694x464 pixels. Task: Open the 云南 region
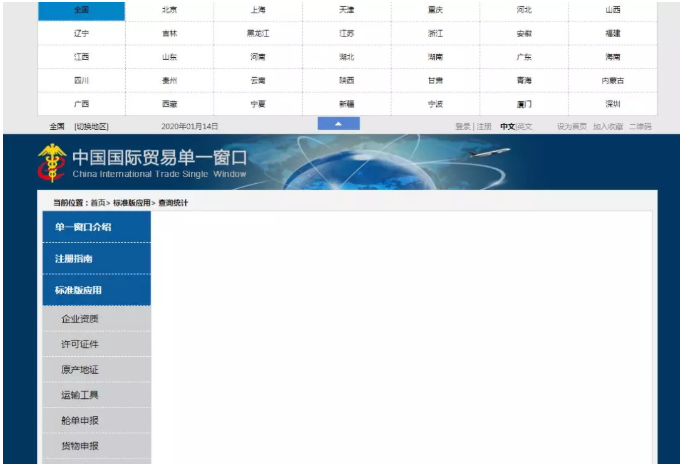pyautogui.click(x=258, y=81)
